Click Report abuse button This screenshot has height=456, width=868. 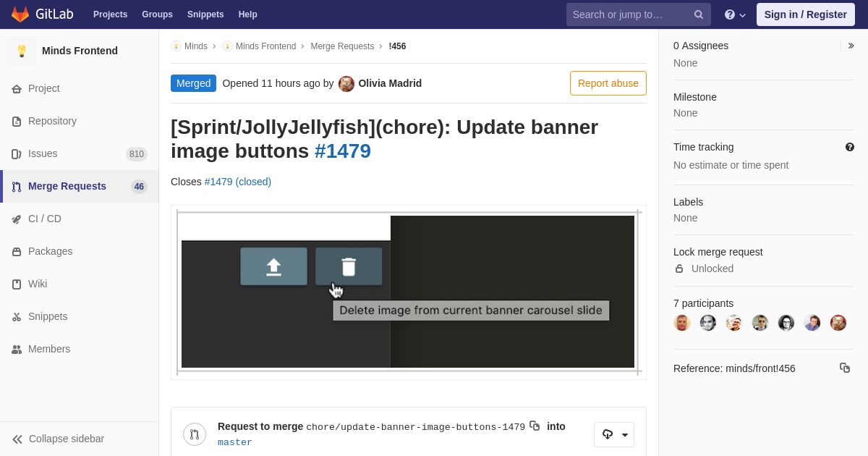[608, 83]
